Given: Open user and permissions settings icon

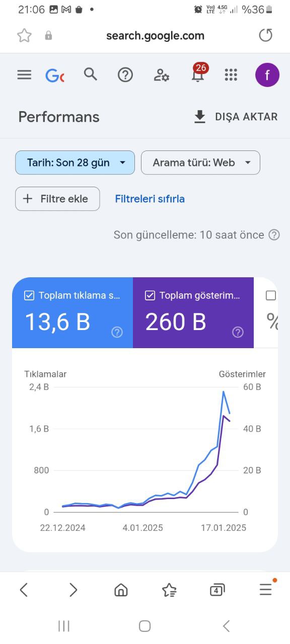Looking at the screenshot, I should pos(161,75).
